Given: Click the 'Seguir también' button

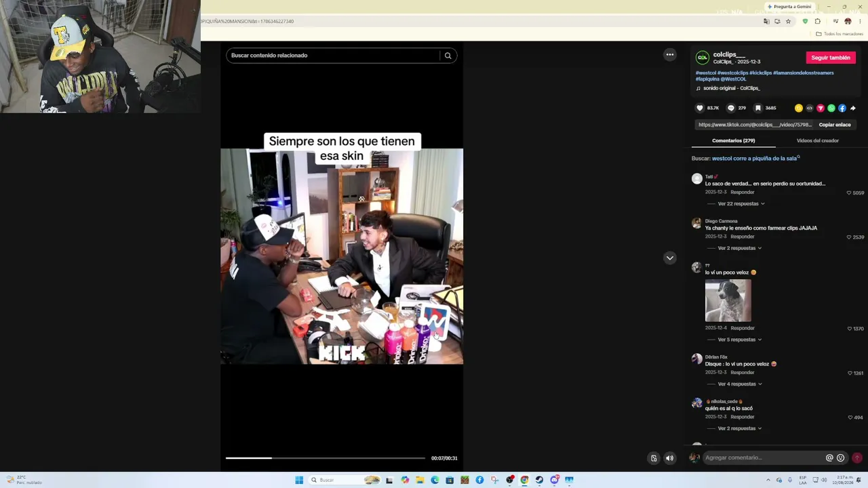Looking at the screenshot, I should (x=831, y=58).
